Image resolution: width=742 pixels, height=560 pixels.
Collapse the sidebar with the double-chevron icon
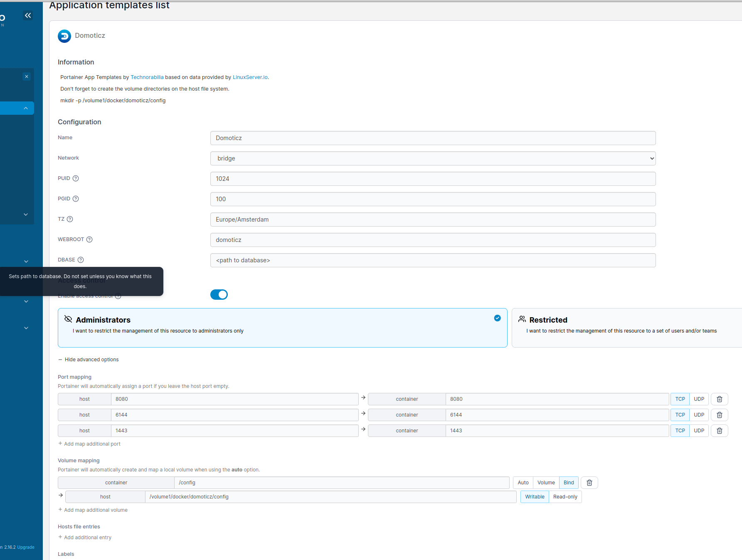(x=28, y=15)
